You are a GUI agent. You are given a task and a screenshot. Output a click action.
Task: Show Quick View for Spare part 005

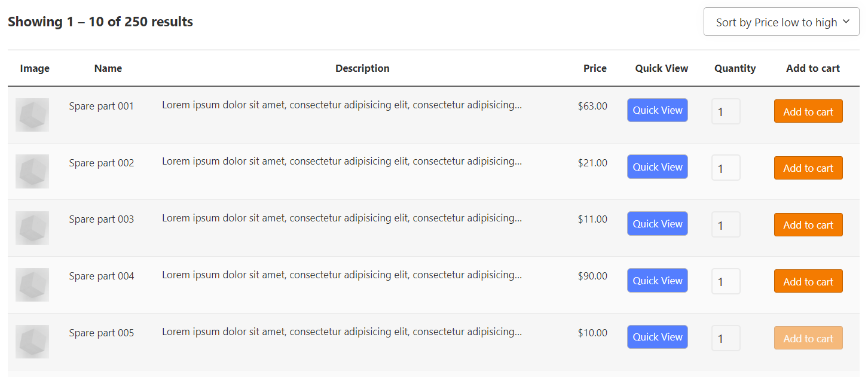pos(657,337)
